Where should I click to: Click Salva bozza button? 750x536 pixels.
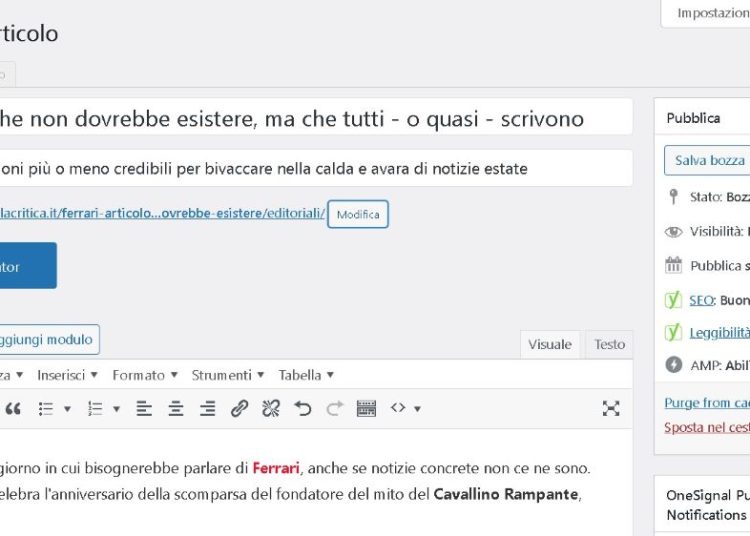click(708, 160)
